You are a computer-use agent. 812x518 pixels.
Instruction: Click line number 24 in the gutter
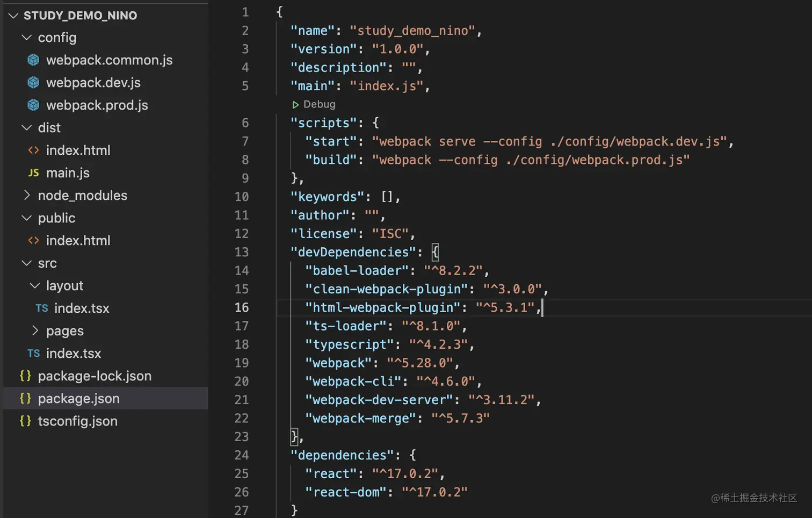click(242, 456)
